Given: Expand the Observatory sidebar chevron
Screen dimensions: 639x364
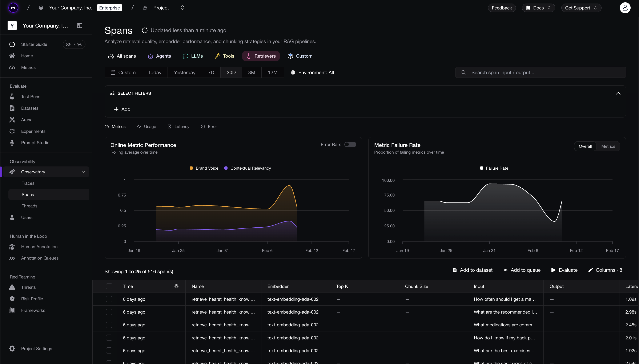Looking at the screenshot, I should tap(83, 172).
